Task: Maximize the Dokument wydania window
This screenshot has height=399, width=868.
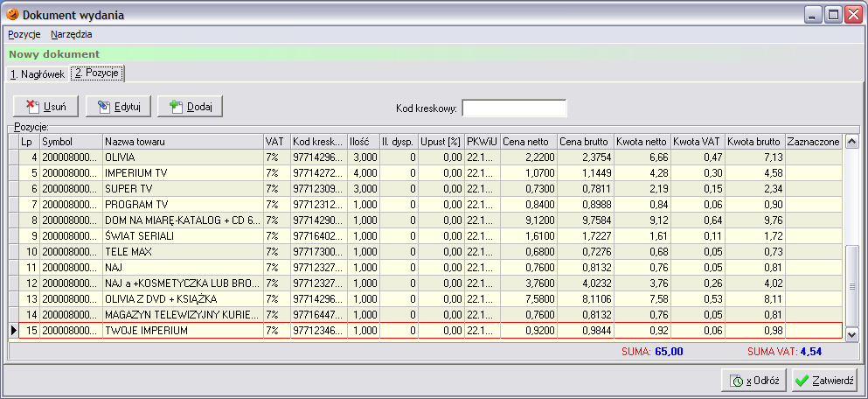Action: (832, 15)
